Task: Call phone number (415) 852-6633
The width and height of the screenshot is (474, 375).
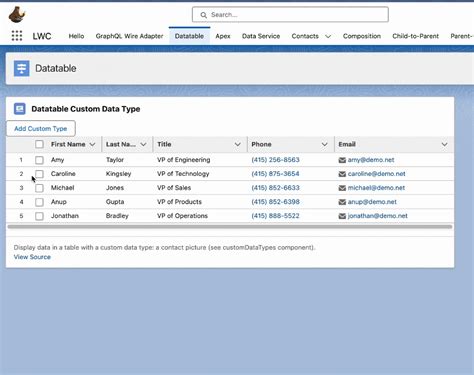Action: 275,188
